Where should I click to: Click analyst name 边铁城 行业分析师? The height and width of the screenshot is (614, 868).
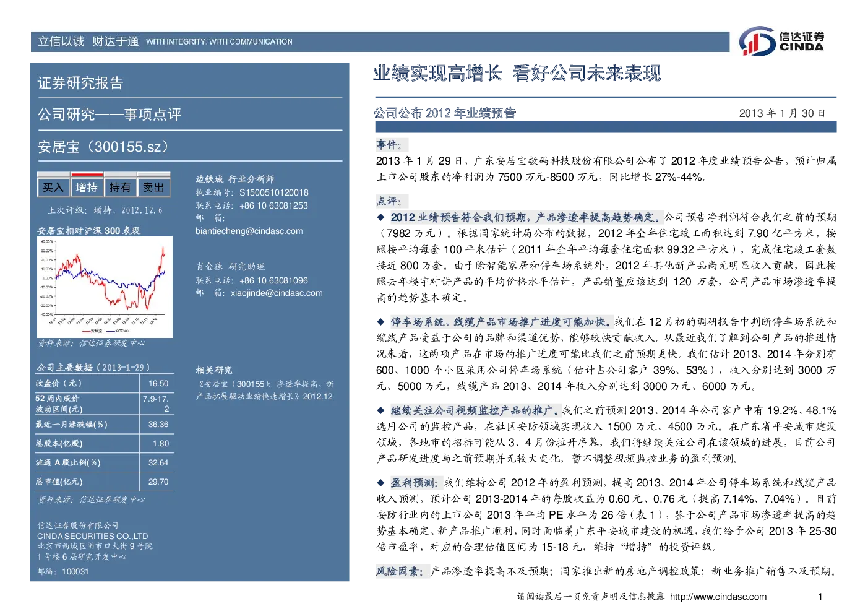click(x=235, y=179)
